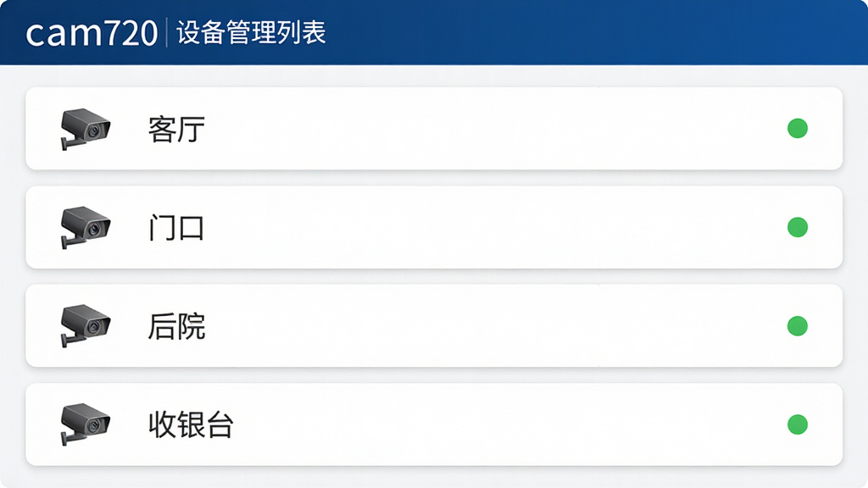Select the 收银台 device name
Viewport: 868px width, 488px height.
(x=191, y=425)
